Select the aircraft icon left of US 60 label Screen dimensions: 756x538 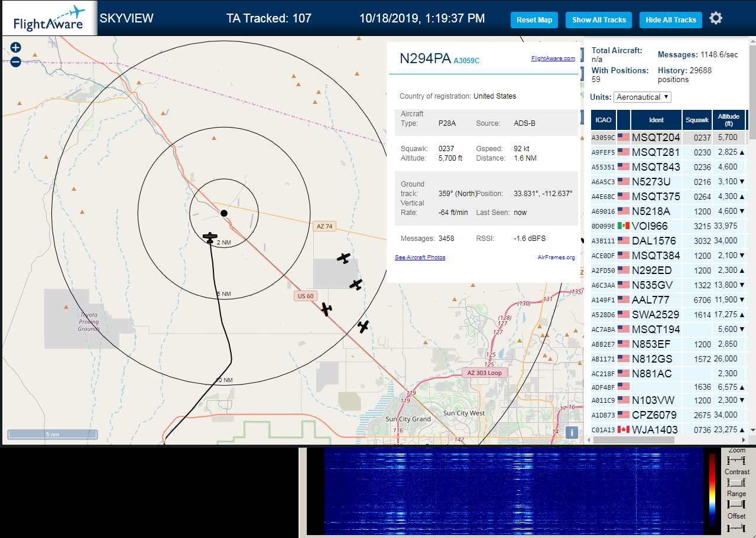pyautogui.click(x=326, y=309)
